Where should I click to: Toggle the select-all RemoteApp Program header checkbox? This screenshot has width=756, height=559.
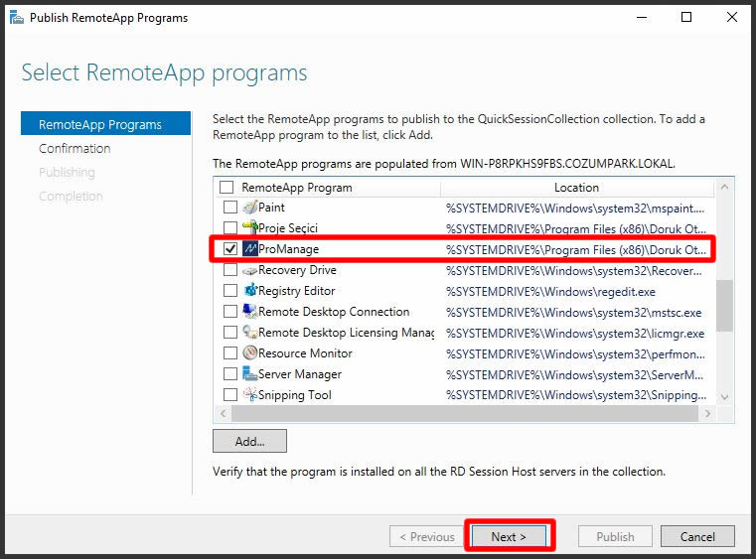click(227, 187)
